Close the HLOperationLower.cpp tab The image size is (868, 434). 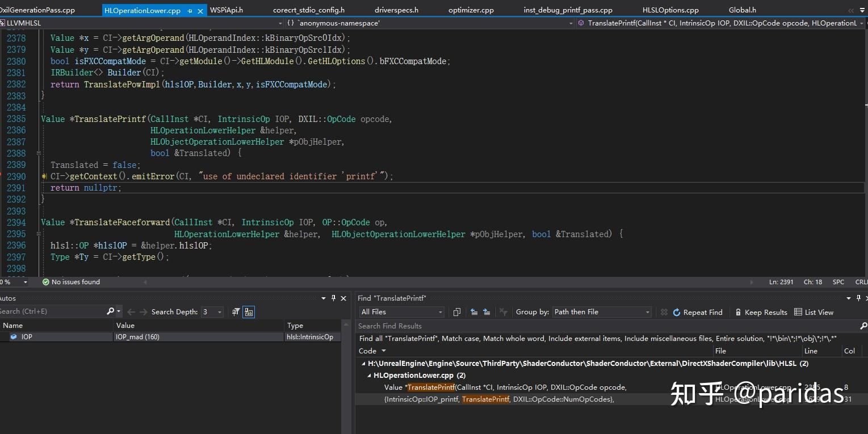pos(200,10)
